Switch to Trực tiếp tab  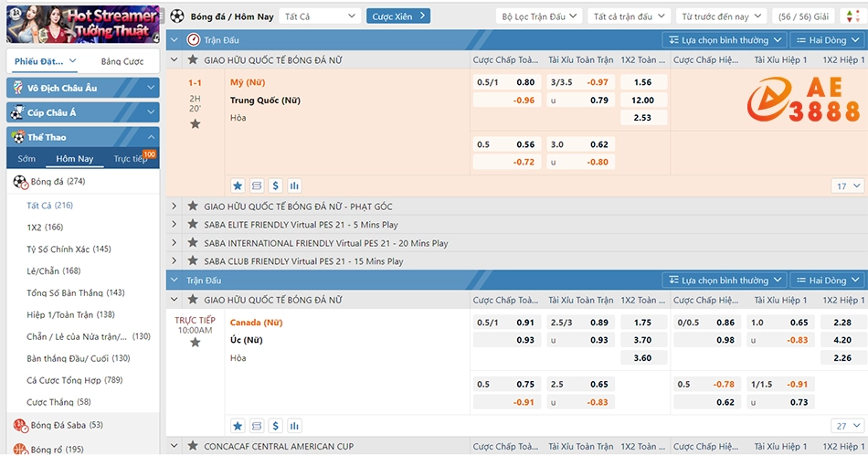[x=131, y=159]
